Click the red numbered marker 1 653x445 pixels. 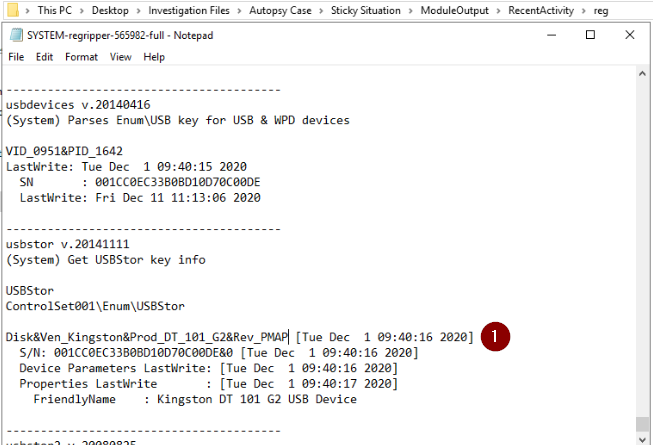(x=497, y=336)
